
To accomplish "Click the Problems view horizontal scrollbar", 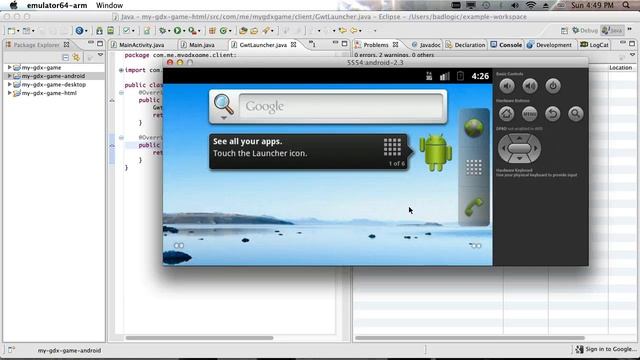I will point(470,338).
